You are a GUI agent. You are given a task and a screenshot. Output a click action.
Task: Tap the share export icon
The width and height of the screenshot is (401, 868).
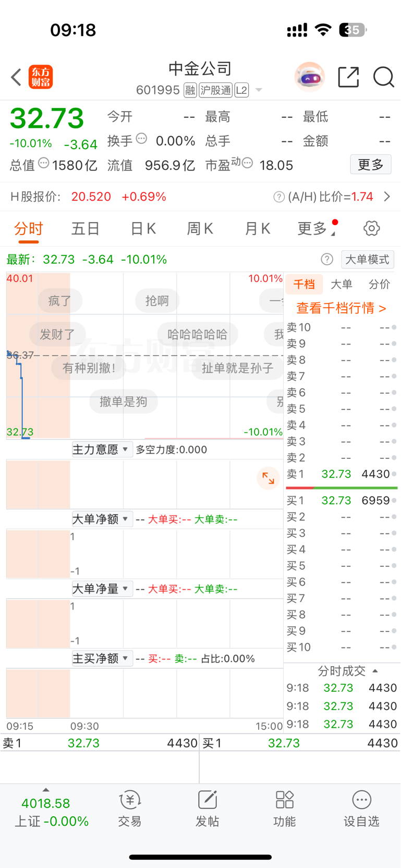click(x=348, y=77)
